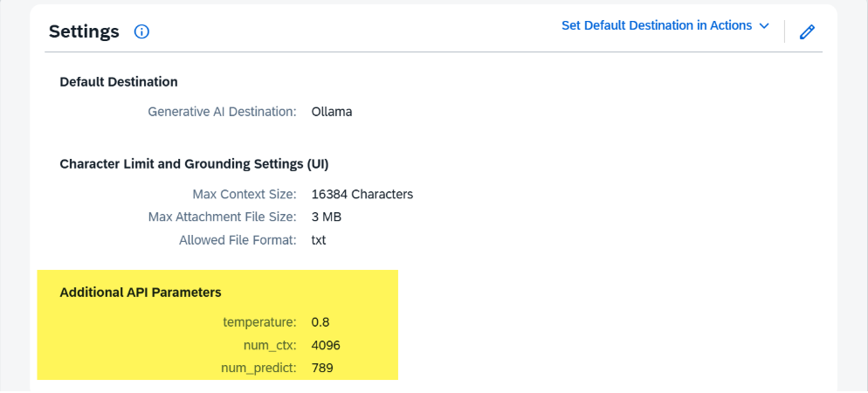This screenshot has height=393, width=868.
Task: Click the Settings heading text
Action: point(84,32)
